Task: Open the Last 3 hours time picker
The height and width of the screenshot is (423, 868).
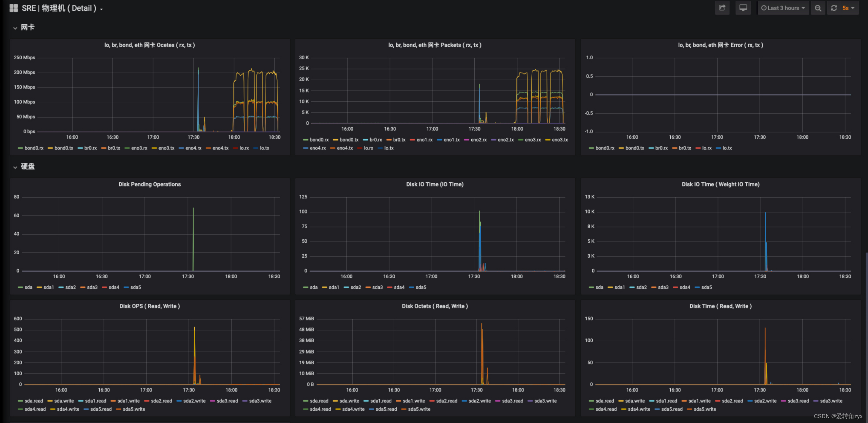Action: pos(783,8)
